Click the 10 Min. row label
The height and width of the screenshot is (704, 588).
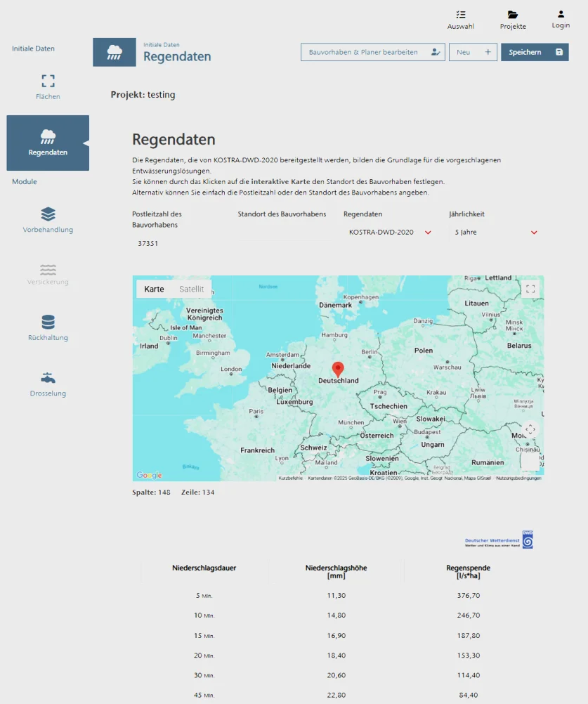(204, 615)
